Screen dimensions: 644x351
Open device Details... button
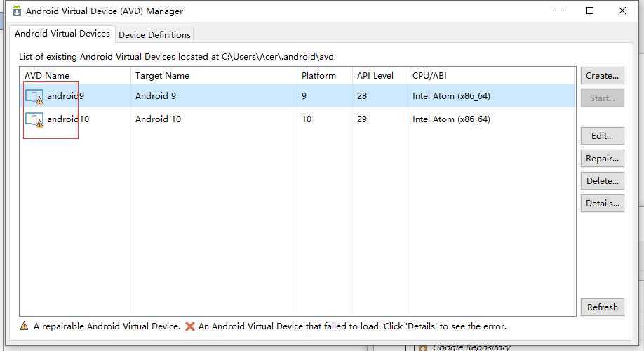tap(602, 204)
